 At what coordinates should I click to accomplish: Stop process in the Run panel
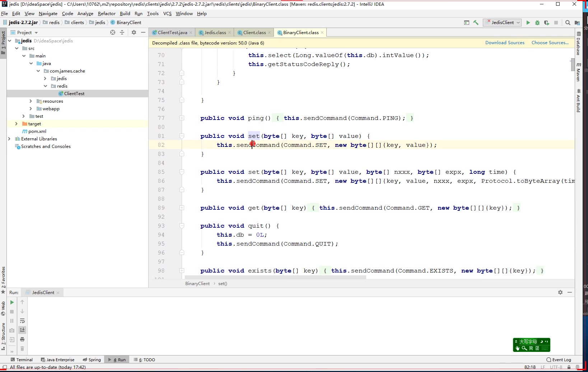click(12, 312)
